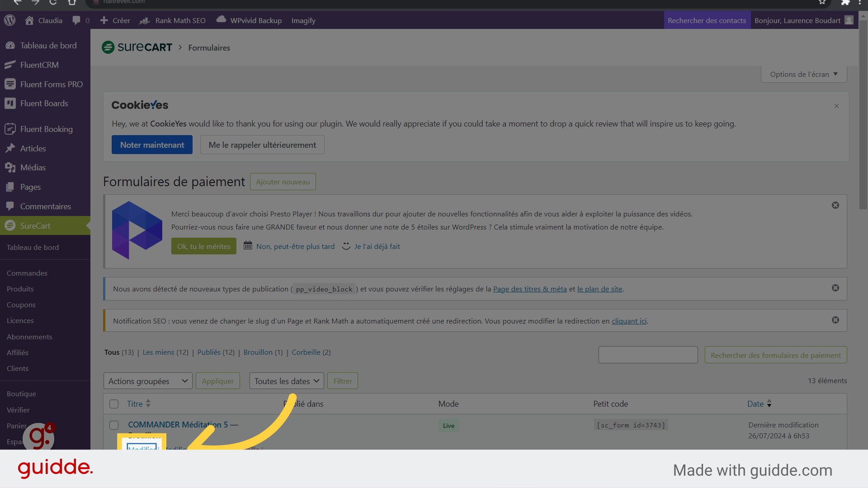
Task: Open Fluent Boards sidebar icon
Action: 10,103
